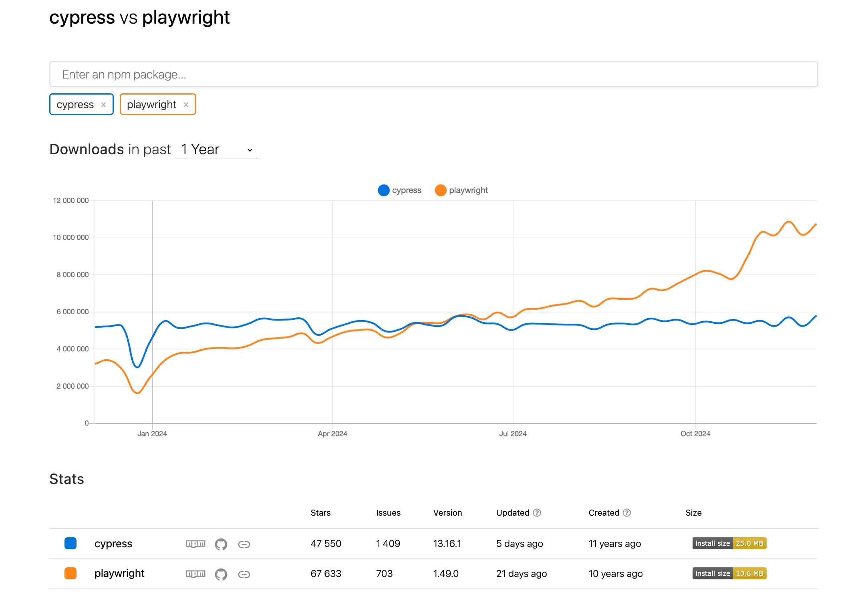The height and width of the screenshot is (605, 868).
Task: Open cypress homepage link icon
Action: coord(244,544)
